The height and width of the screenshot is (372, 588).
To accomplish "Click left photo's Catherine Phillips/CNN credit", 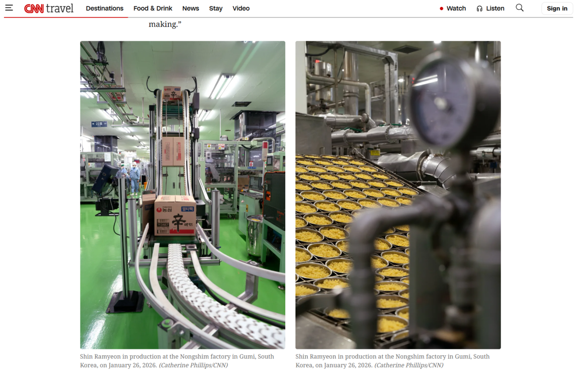I will pos(194,365).
